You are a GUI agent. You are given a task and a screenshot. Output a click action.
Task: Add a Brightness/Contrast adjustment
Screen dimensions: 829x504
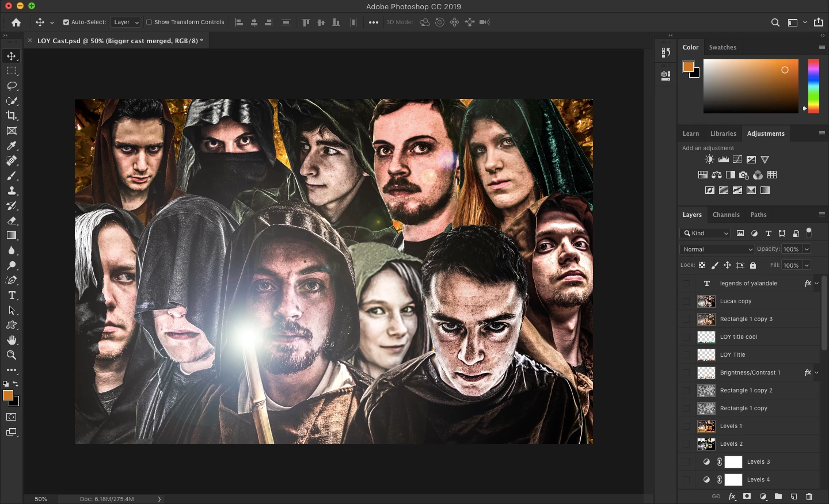click(x=709, y=159)
